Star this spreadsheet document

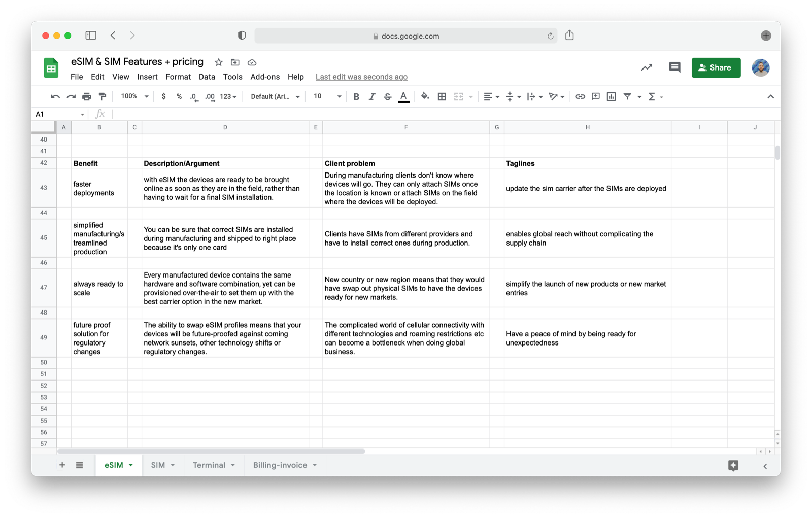click(218, 62)
